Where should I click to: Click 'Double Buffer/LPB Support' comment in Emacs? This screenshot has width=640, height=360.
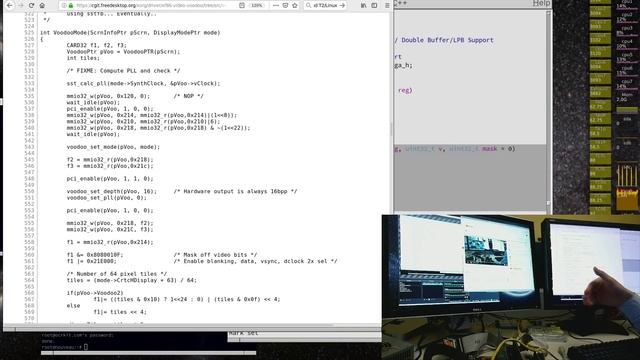tap(447, 40)
